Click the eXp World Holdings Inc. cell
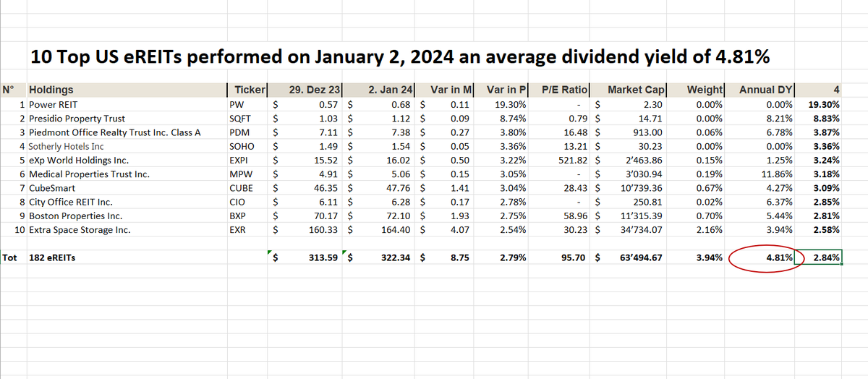 pyautogui.click(x=127, y=160)
